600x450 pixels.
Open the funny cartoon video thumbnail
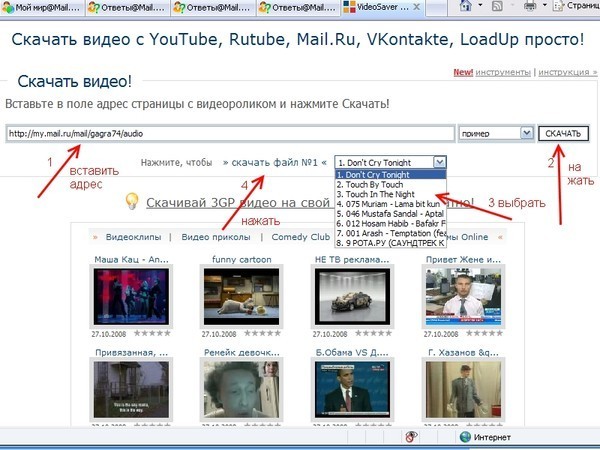(241, 297)
